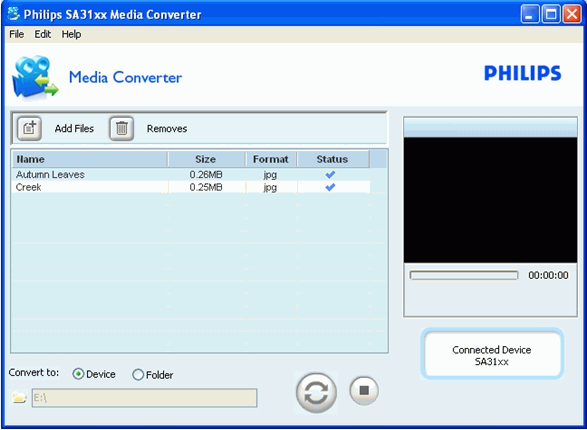This screenshot has height=430, width=587.
Task: Select the Folder radio button
Action: coord(138,374)
